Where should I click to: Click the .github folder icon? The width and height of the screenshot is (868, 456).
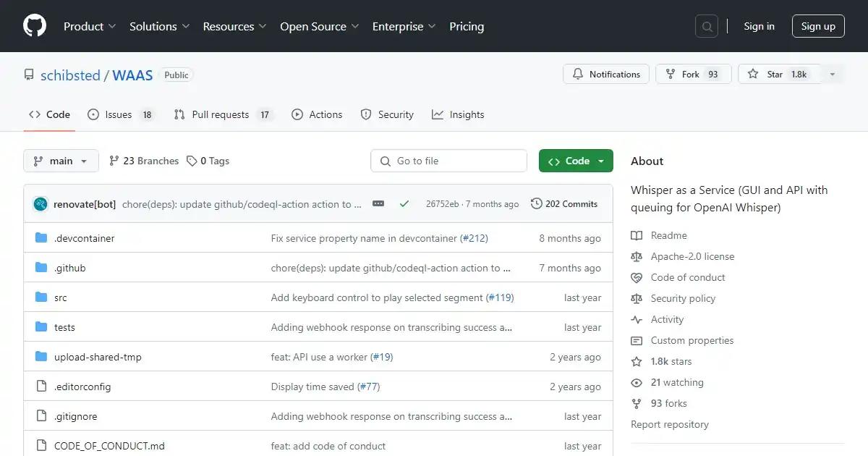[x=41, y=268]
